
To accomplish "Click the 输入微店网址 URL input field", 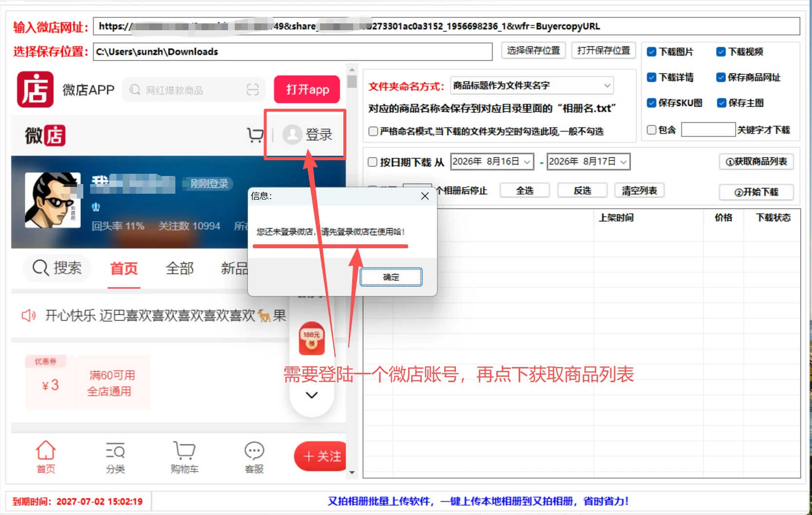I will [447, 26].
